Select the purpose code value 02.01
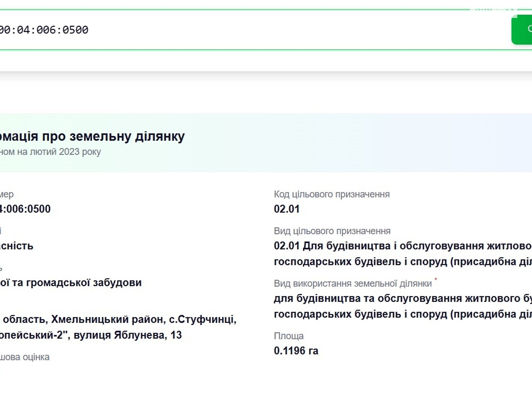Viewport: 532px width, 399px height. tap(287, 209)
